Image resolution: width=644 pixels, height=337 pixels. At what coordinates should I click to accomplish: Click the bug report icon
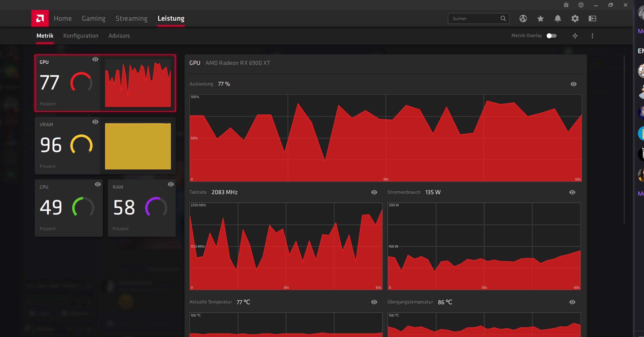point(566,5)
